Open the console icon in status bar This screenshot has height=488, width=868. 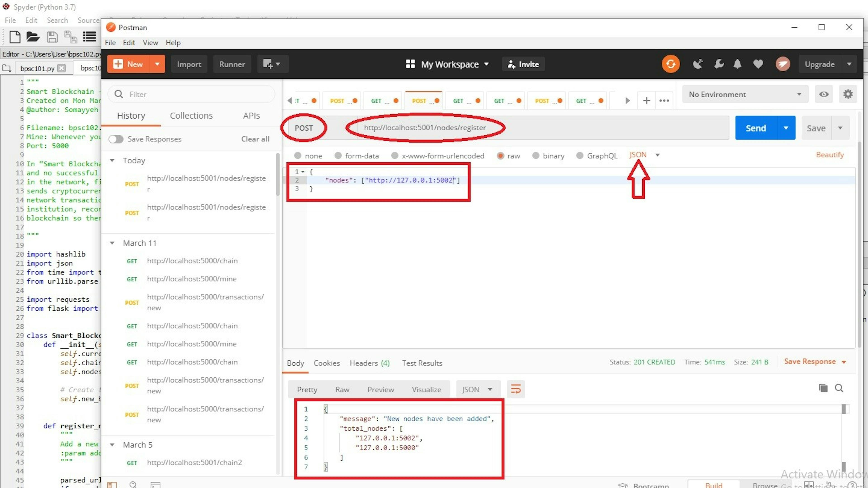[x=155, y=485]
